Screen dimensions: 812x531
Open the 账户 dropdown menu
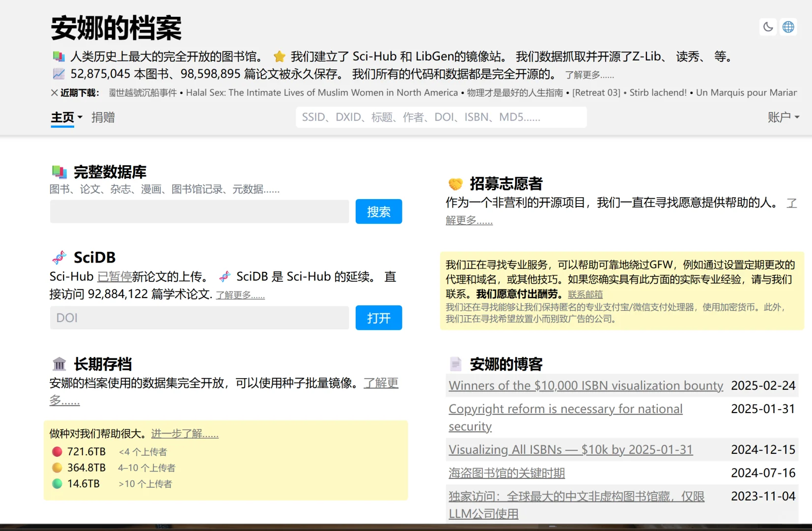click(x=784, y=117)
